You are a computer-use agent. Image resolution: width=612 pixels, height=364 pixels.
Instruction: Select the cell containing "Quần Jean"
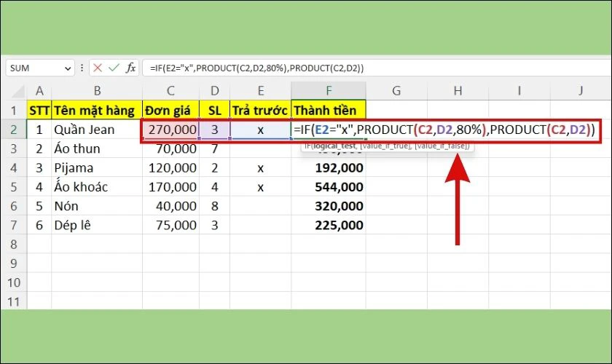click(x=97, y=130)
